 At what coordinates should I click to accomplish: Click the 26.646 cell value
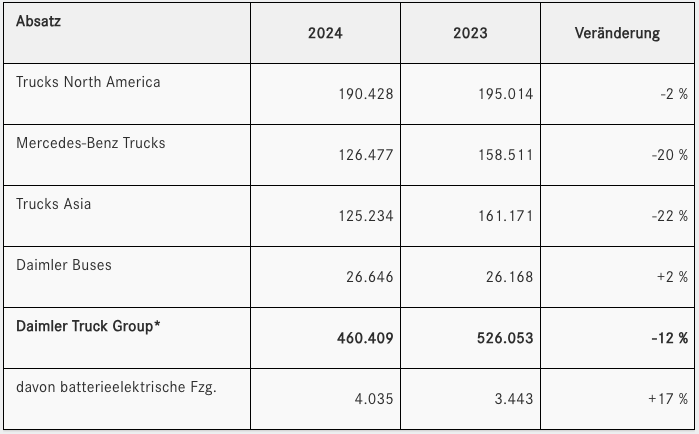pos(371,277)
